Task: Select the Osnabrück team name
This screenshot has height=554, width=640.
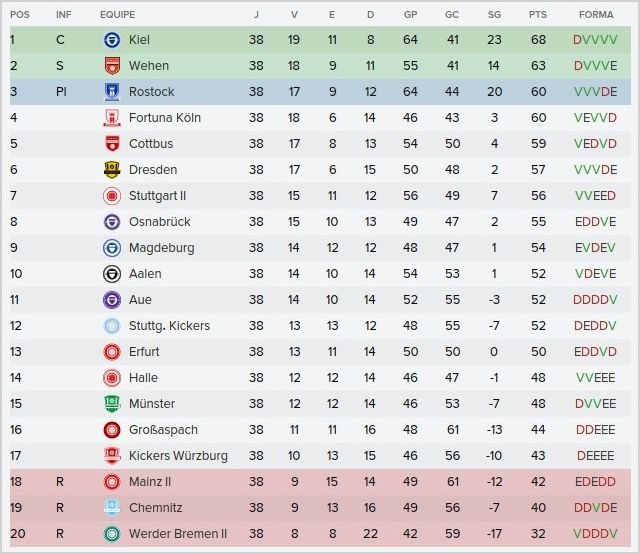Action: tap(160, 222)
